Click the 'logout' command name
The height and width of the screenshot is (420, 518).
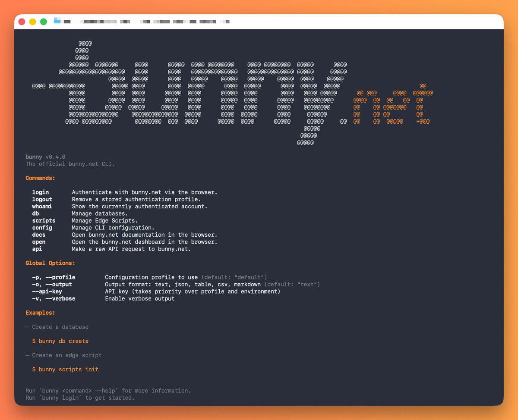(x=42, y=199)
